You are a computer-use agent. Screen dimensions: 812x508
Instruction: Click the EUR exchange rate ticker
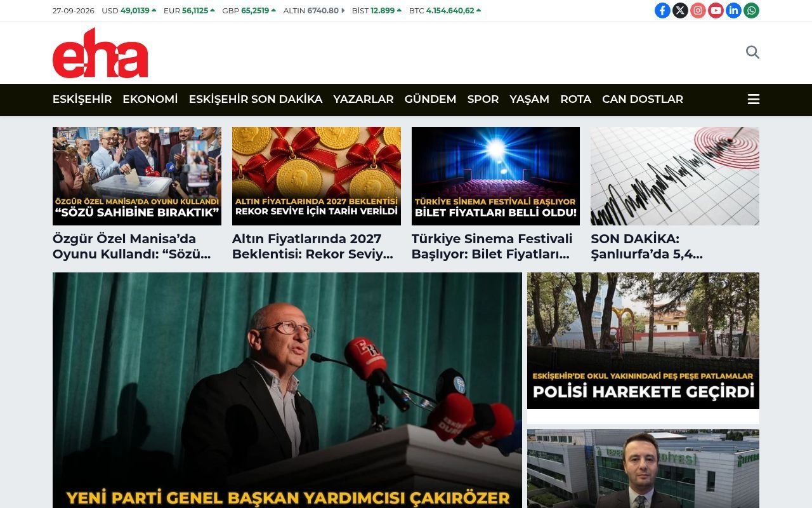189,11
